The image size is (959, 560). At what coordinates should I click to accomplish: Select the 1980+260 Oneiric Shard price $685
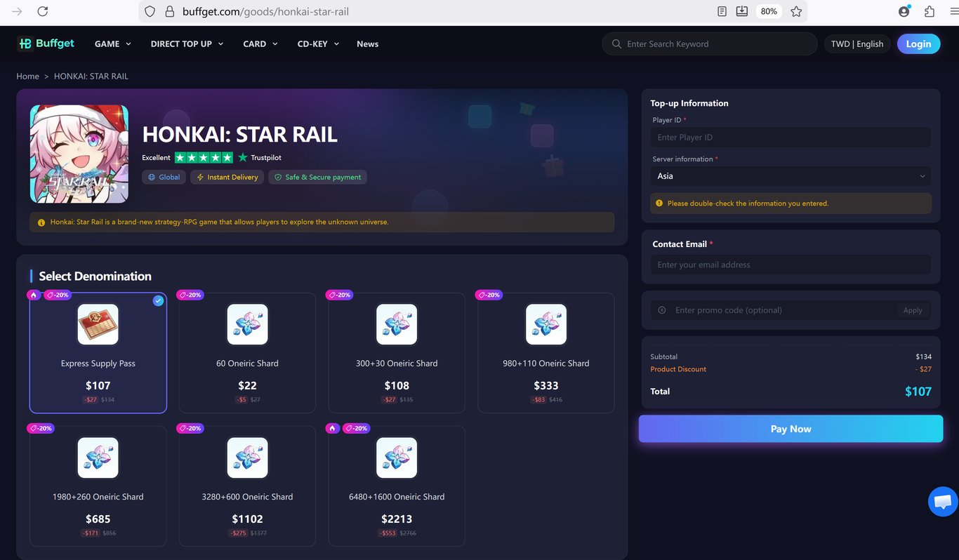click(98, 519)
